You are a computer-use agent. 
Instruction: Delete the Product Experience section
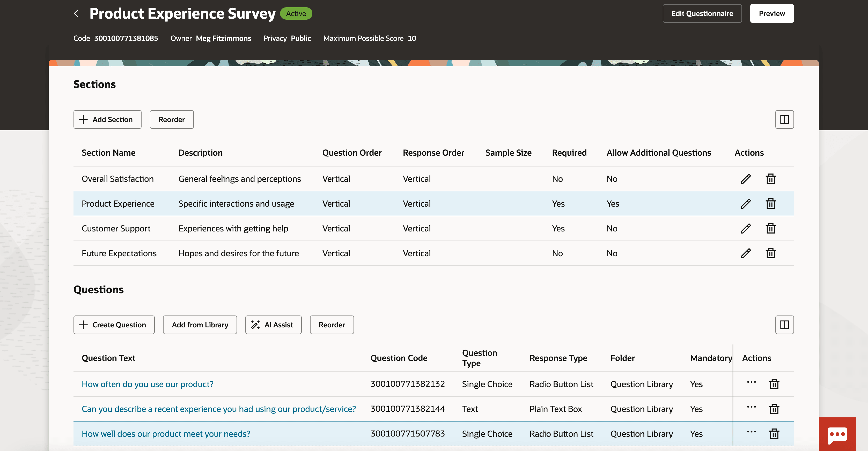click(x=771, y=204)
